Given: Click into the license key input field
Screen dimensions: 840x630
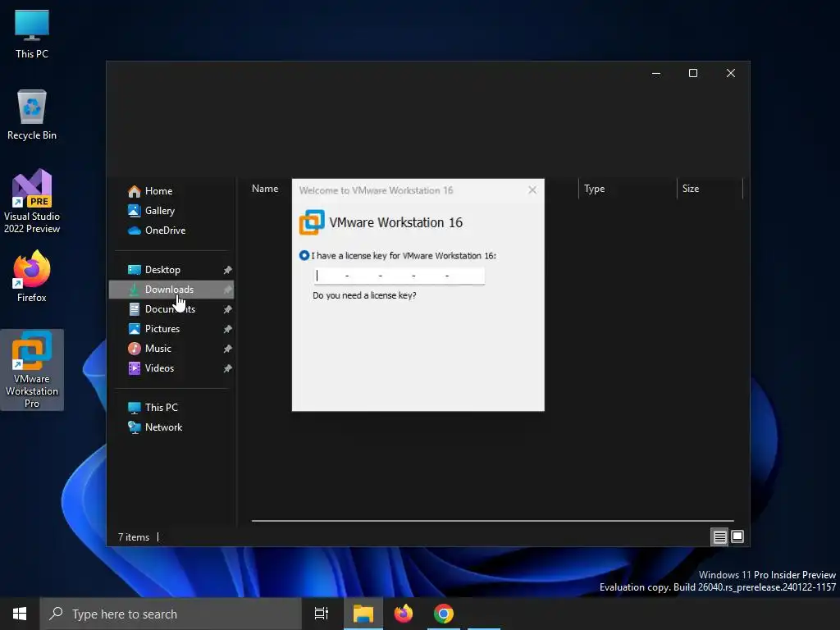Looking at the screenshot, I should [x=399, y=276].
